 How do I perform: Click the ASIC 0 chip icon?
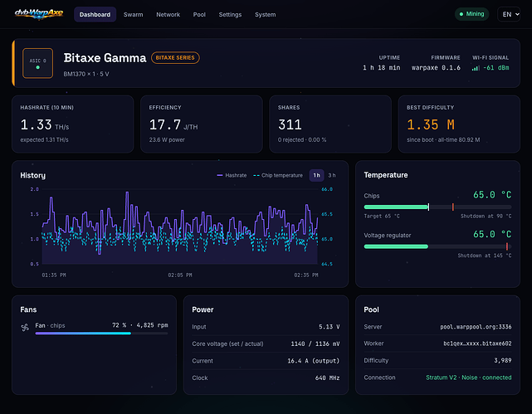(37, 63)
